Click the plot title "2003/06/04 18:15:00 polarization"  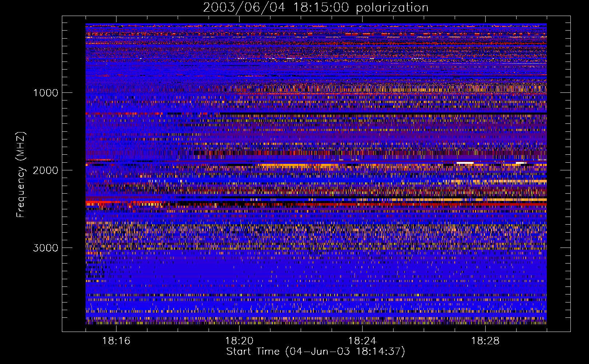tap(316, 8)
